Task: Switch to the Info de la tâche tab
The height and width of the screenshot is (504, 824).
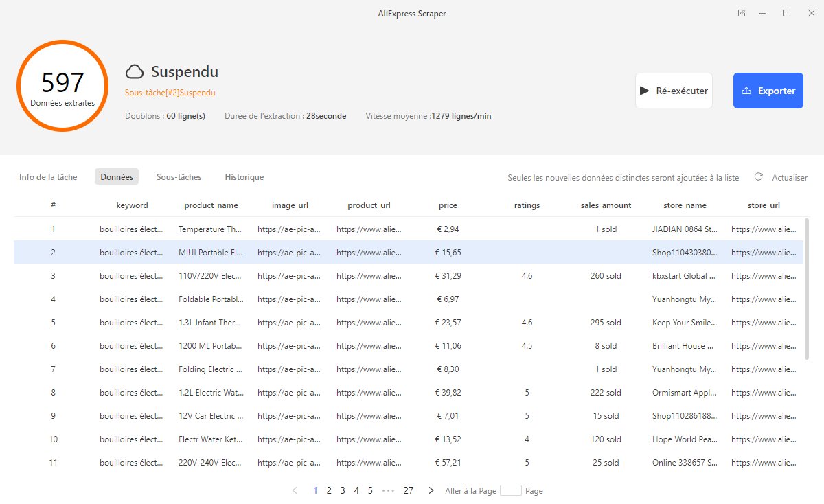Action: 48,177
